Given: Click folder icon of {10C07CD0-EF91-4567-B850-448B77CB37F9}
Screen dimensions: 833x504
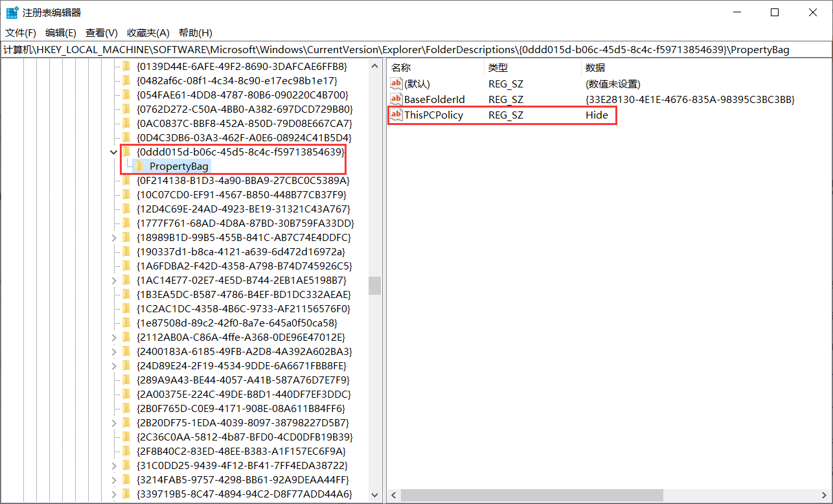Looking at the screenshot, I should (x=128, y=194).
